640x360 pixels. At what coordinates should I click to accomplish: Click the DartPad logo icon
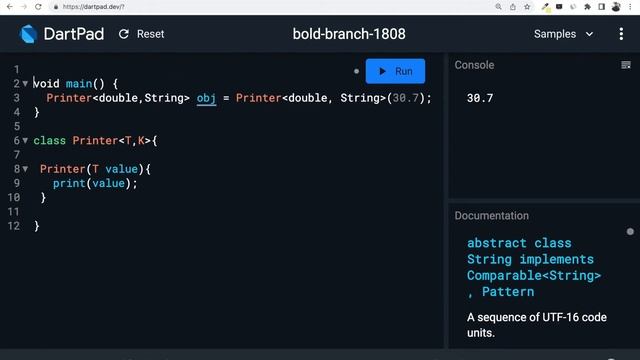(29, 34)
